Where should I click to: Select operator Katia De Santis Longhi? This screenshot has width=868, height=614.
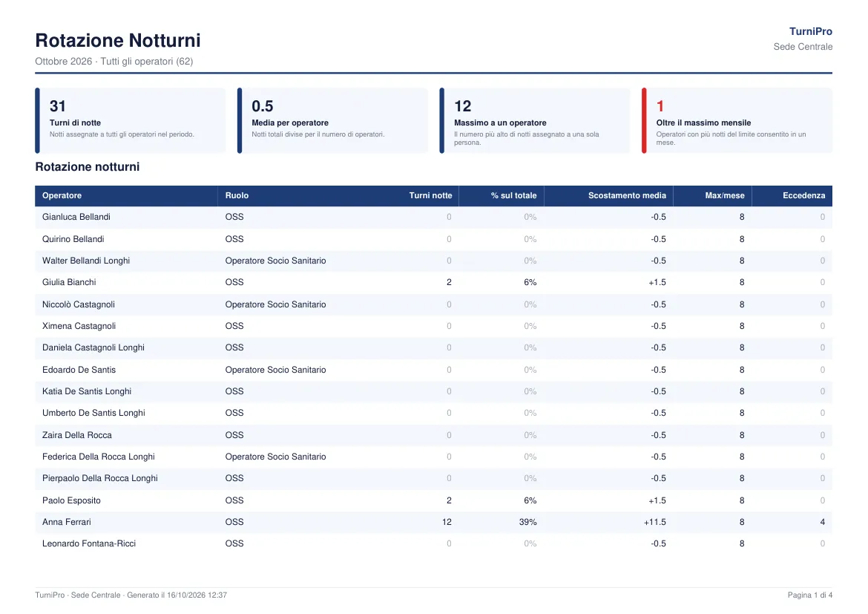(86, 391)
